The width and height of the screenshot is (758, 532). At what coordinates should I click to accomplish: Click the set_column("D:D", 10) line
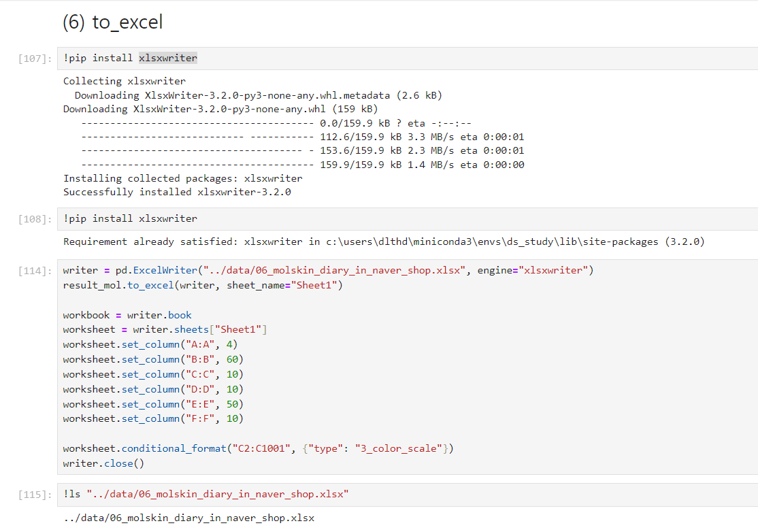click(153, 389)
